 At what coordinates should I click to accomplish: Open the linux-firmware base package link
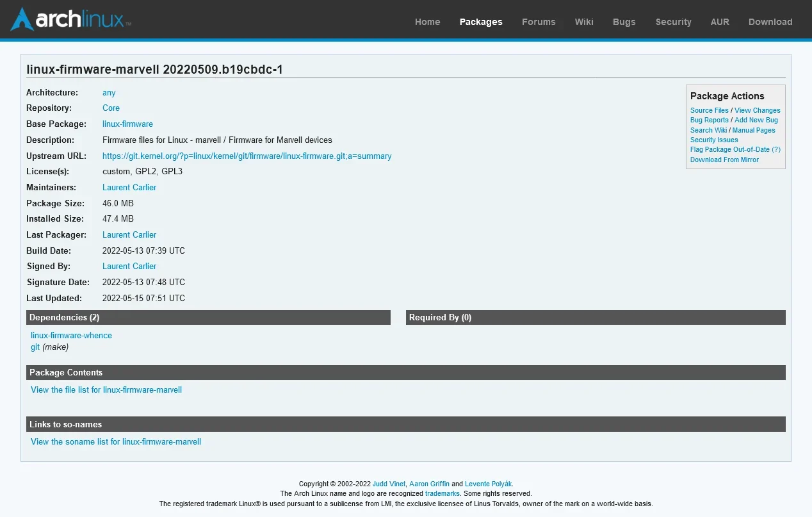127,124
